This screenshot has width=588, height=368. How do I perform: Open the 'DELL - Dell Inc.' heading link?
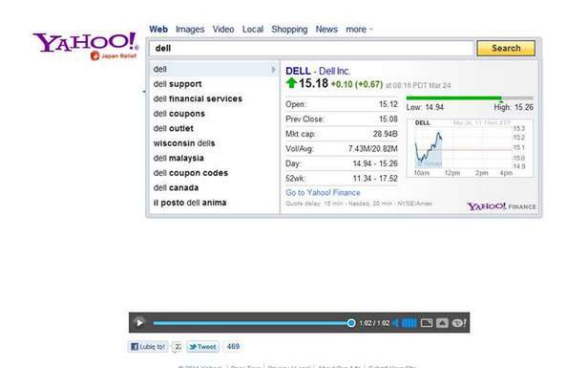tap(318, 71)
